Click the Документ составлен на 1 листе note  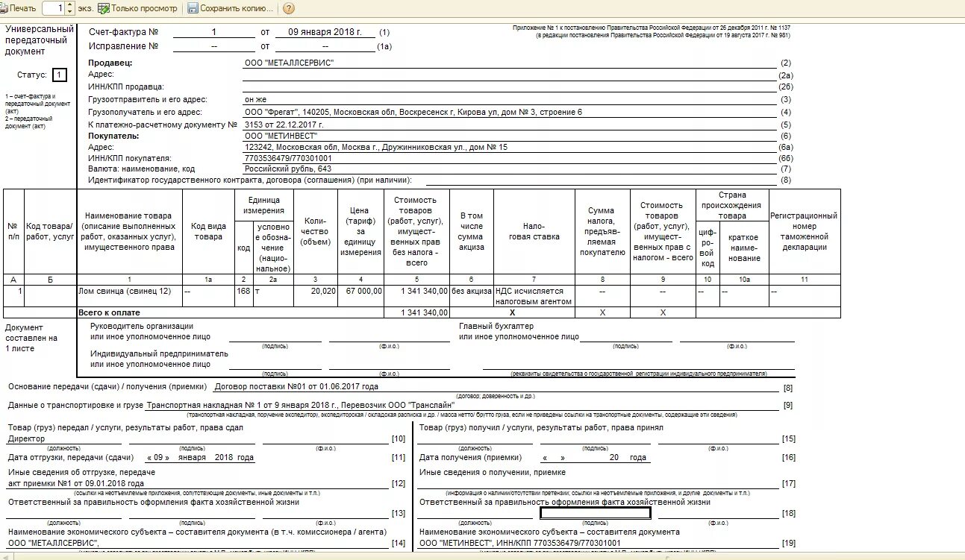point(31,338)
